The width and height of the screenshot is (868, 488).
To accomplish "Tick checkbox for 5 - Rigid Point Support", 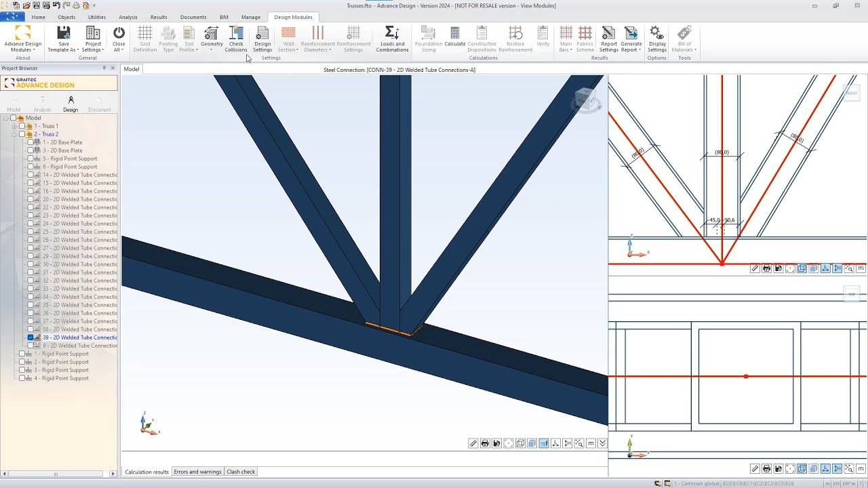I will click(x=31, y=159).
